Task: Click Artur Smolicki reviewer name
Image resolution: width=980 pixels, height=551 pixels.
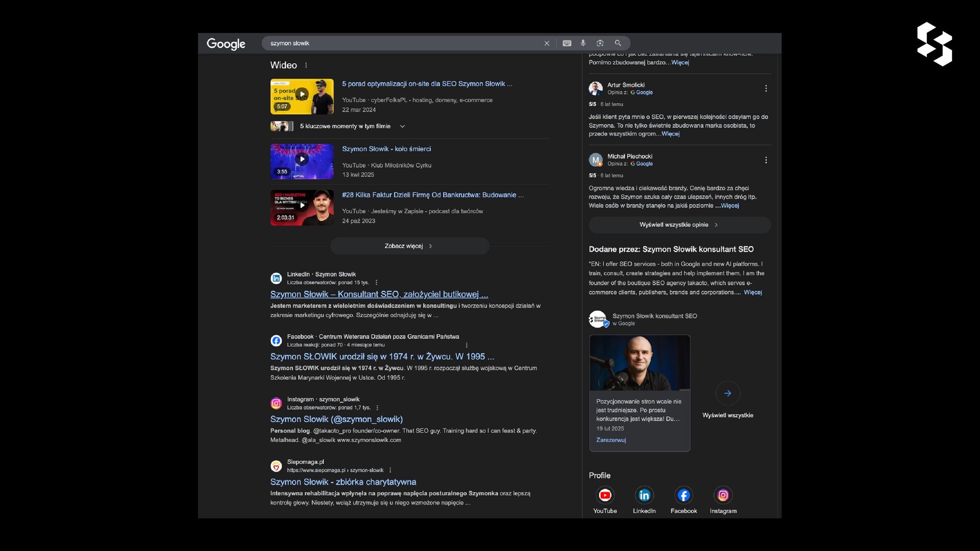Action: [x=626, y=85]
